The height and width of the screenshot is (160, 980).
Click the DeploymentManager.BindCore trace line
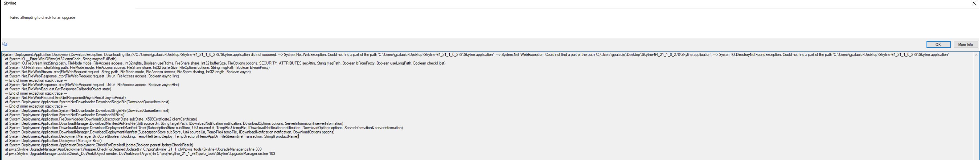tap(152, 136)
